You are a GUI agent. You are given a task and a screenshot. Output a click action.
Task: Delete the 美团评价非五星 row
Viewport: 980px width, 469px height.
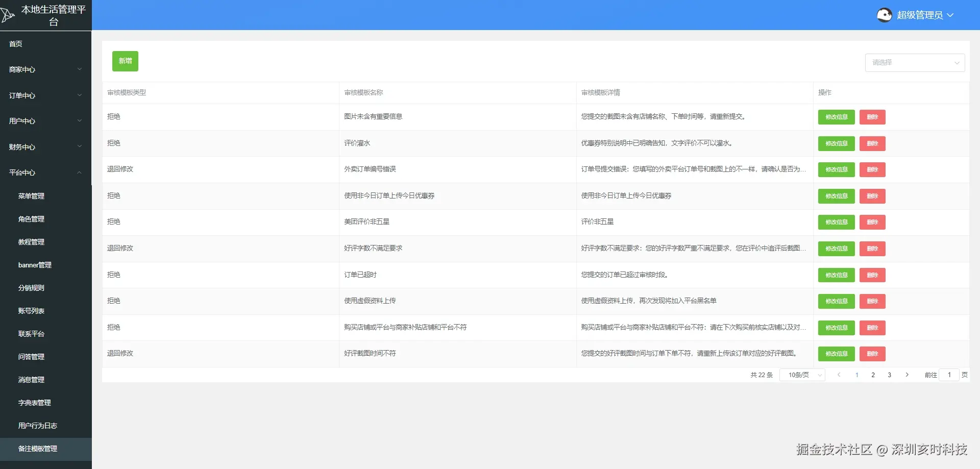(872, 222)
